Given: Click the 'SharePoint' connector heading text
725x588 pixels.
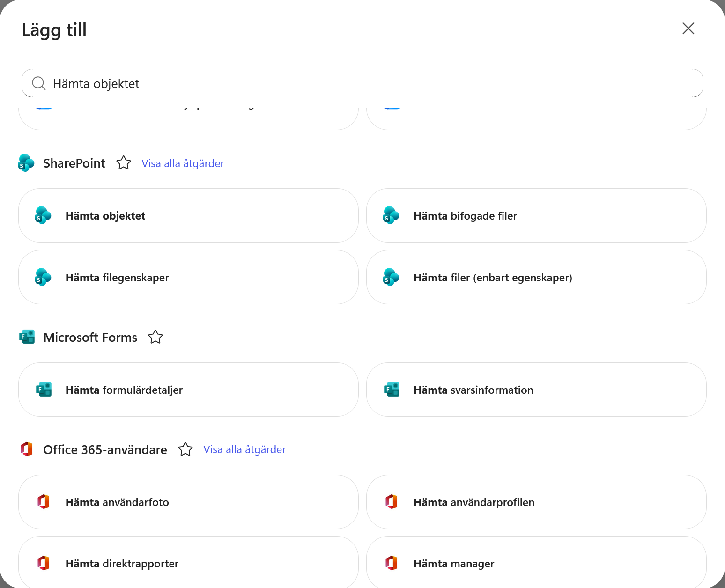Looking at the screenshot, I should point(74,163).
